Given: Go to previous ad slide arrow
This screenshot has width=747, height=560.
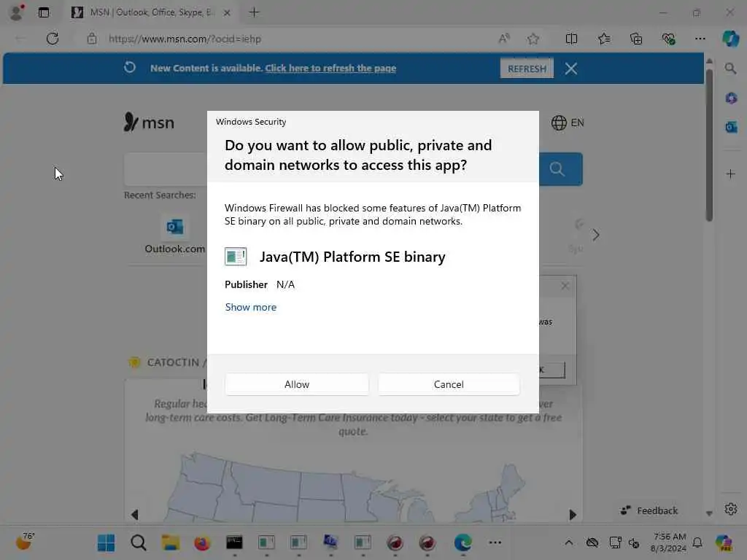Looking at the screenshot, I should 134,514.
